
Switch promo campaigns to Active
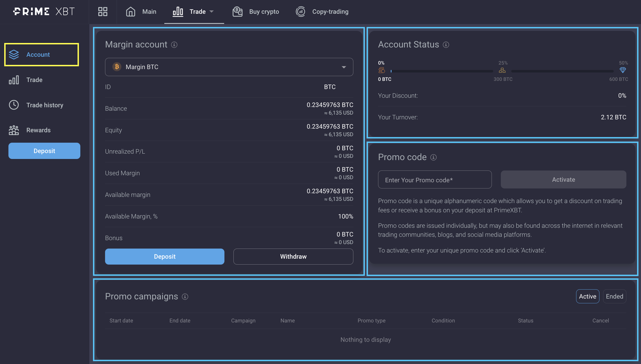587,296
